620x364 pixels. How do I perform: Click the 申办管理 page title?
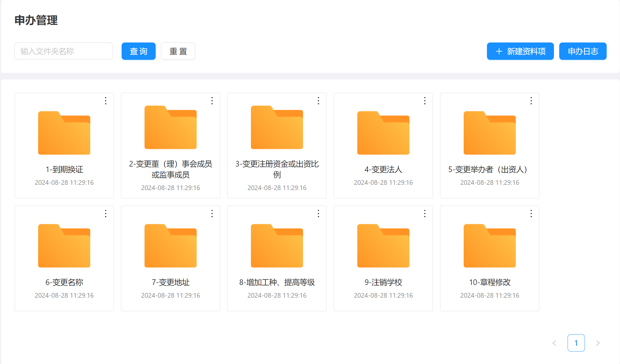[x=36, y=20]
